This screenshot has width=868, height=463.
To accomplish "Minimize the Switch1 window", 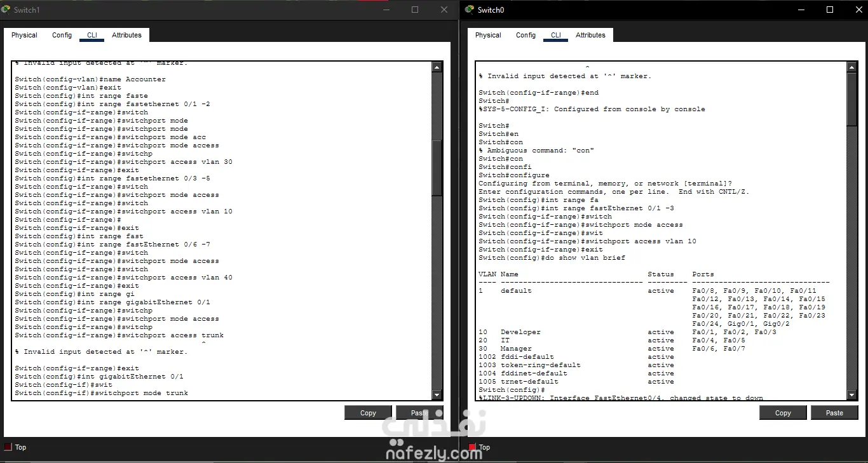I will (386, 10).
